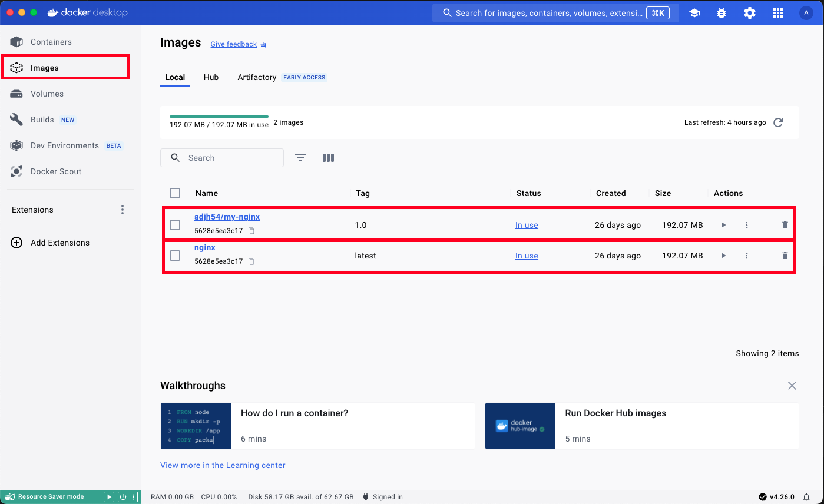824x504 pixels.
Task: Open the Troubleshoot bug icon
Action: point(722,13)
